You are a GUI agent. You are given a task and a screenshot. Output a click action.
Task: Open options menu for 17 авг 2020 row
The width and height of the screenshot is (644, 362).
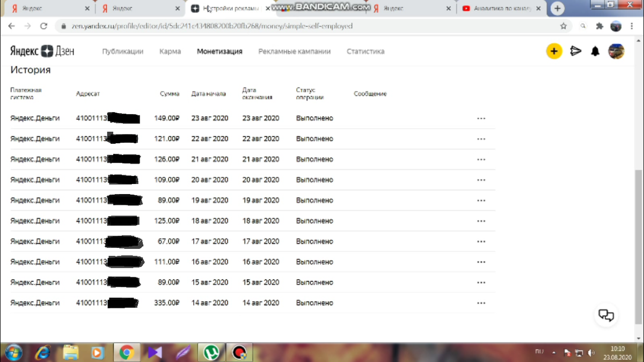[x=481, y=241]
